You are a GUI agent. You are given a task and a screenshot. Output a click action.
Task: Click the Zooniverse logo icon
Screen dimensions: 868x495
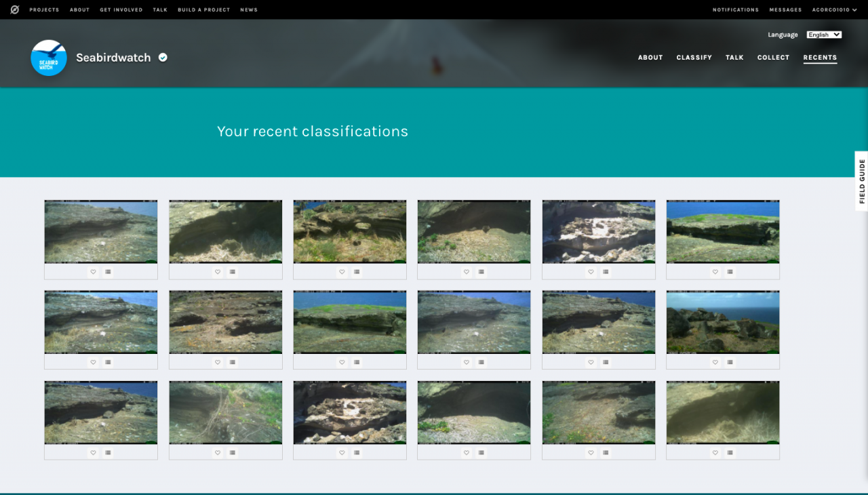point(15,9)
